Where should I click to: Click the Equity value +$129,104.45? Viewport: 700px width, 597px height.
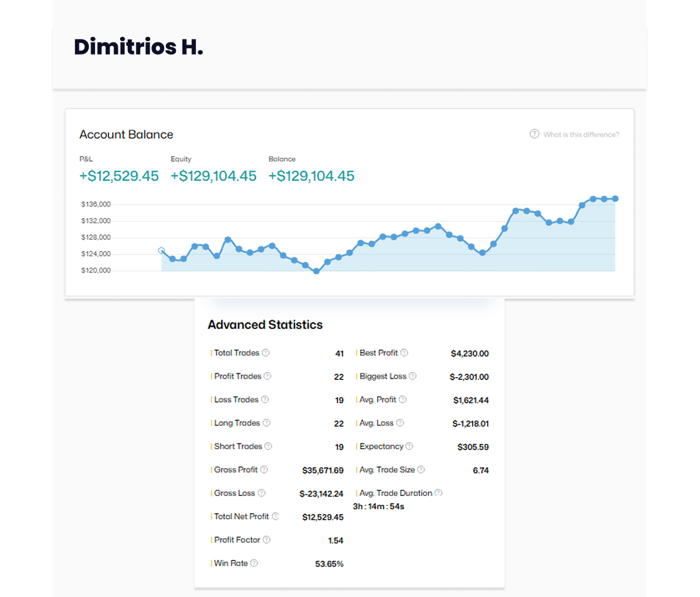click(x=213, y=176)
